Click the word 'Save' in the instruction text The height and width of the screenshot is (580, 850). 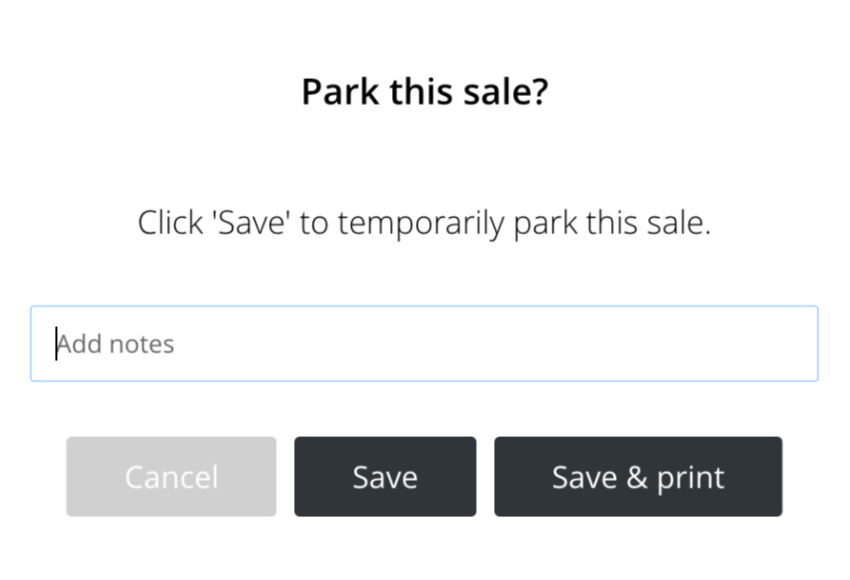pos(252,223)
